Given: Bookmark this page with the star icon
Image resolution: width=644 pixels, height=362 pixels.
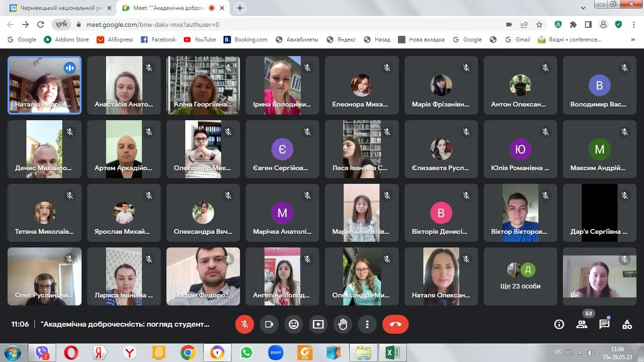Looking at the screenshot, I should click(539, 25).
